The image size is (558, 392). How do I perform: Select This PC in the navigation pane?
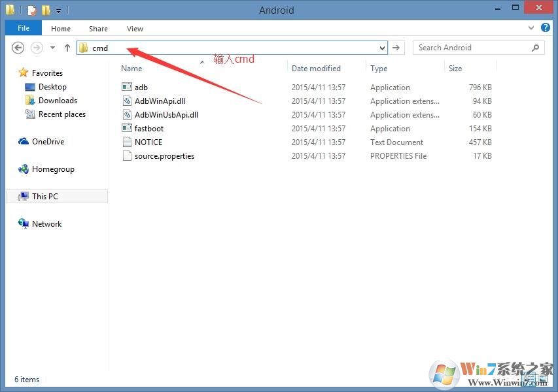[44, 196]
